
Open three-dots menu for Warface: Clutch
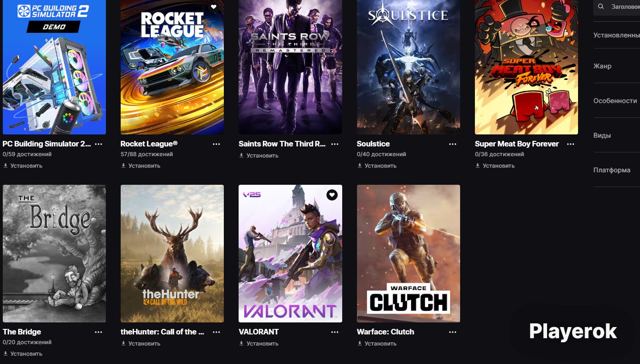coord(453,332)
